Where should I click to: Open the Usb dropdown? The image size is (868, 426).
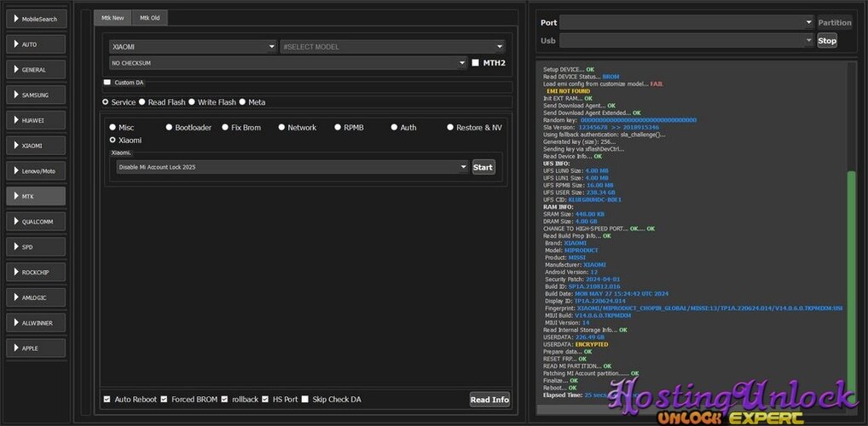tap(686, 40)
